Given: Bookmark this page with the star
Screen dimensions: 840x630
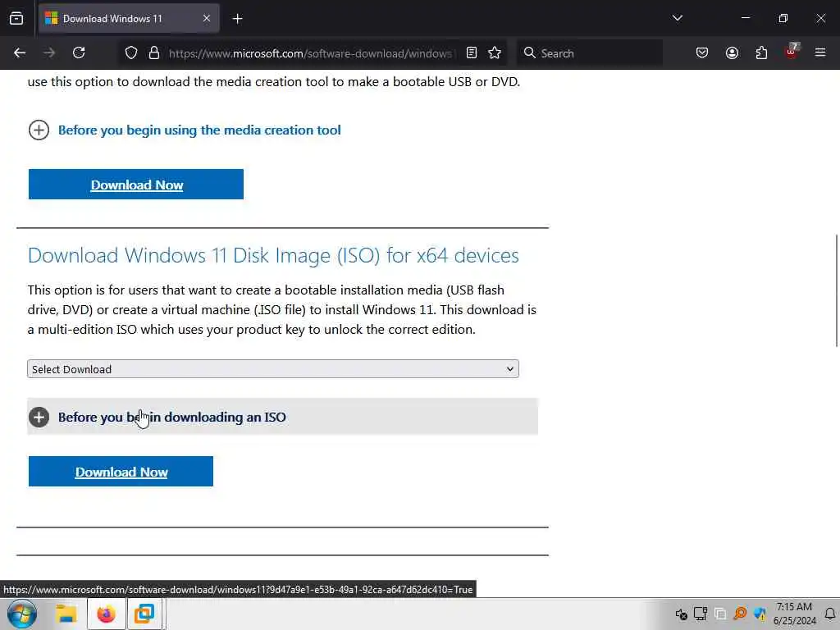Looking at the screenshot, I should click(495, 52).
